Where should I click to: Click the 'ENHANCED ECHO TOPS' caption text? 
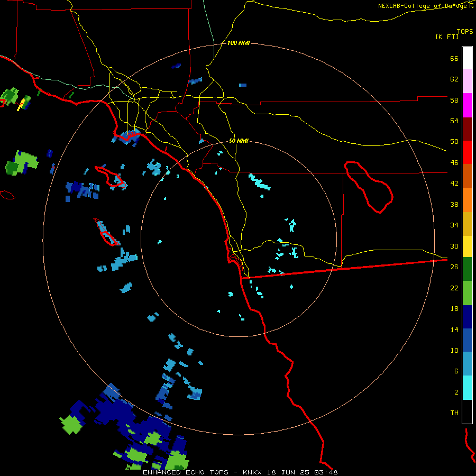coord(186,472)
